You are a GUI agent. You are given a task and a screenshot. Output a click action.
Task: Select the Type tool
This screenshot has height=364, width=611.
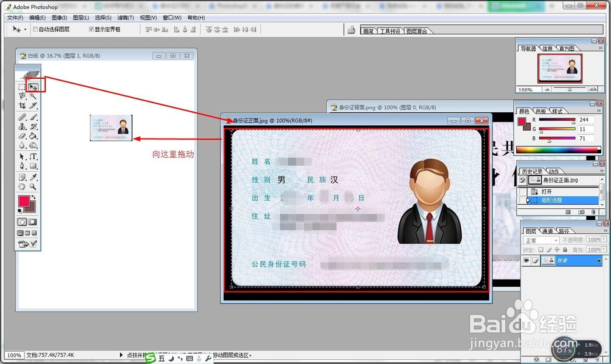pyautogui.click(x=34, y=156)
